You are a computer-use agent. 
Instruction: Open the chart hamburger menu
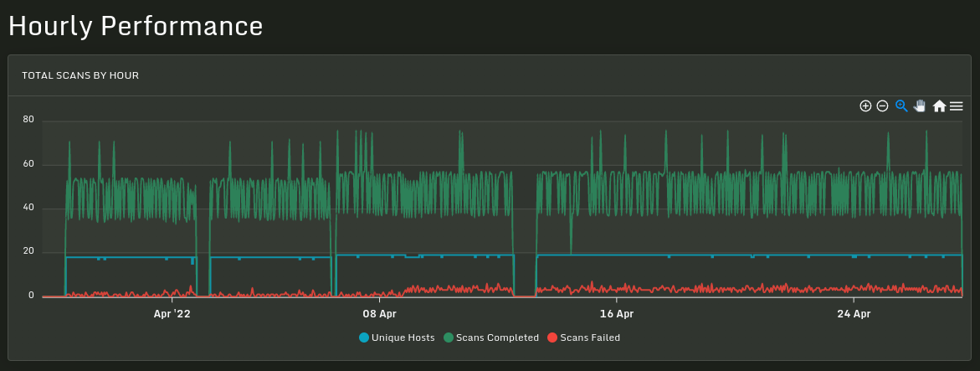point(957,106)
